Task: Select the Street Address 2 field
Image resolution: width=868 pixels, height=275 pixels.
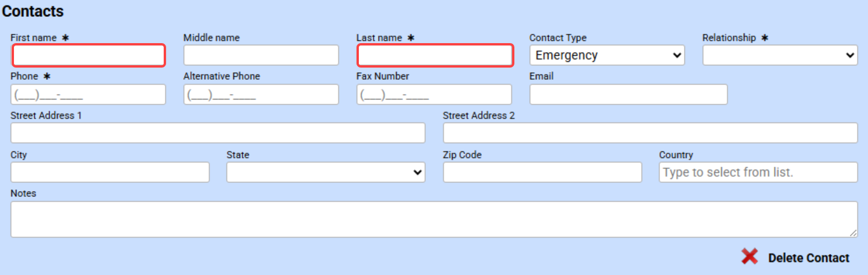Action: [650, 133]
